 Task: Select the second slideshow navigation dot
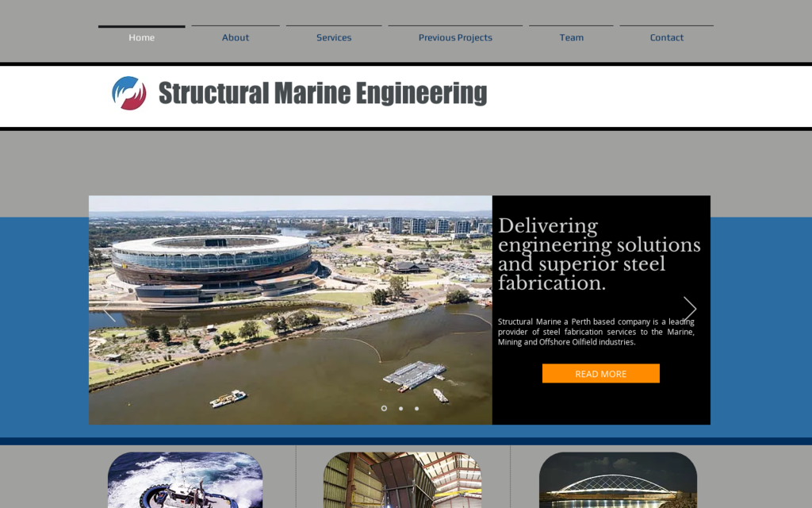click(400, 408)
